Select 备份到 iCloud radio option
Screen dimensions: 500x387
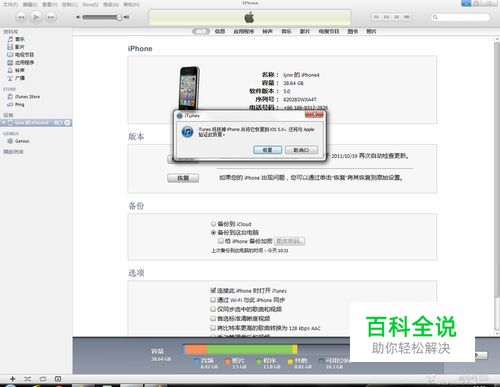(213, 224)
